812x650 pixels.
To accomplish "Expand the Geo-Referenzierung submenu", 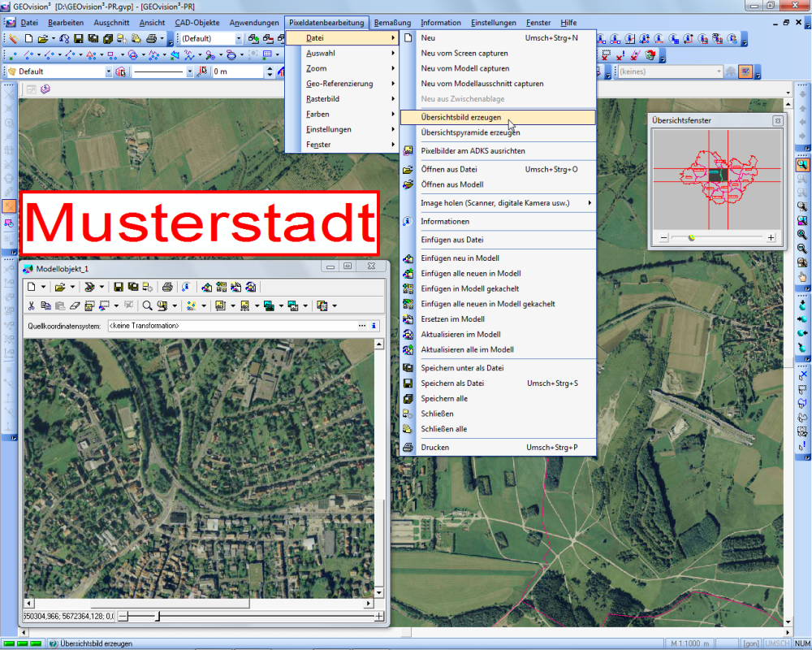I will [343, 84].
